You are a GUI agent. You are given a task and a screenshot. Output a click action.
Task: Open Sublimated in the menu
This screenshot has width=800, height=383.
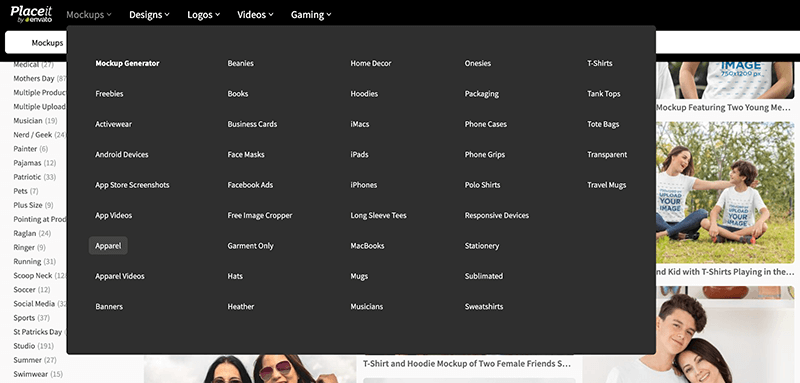click(484, 276)
